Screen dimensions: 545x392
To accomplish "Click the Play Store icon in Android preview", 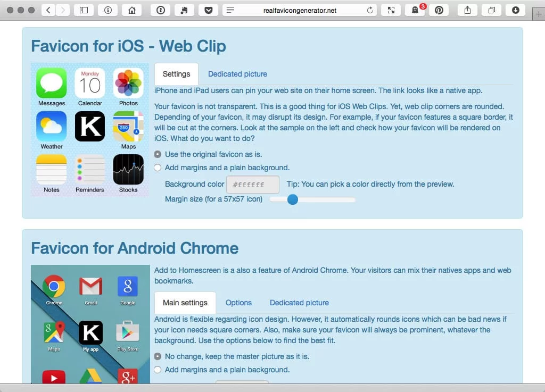I will (x=128, y=332).
